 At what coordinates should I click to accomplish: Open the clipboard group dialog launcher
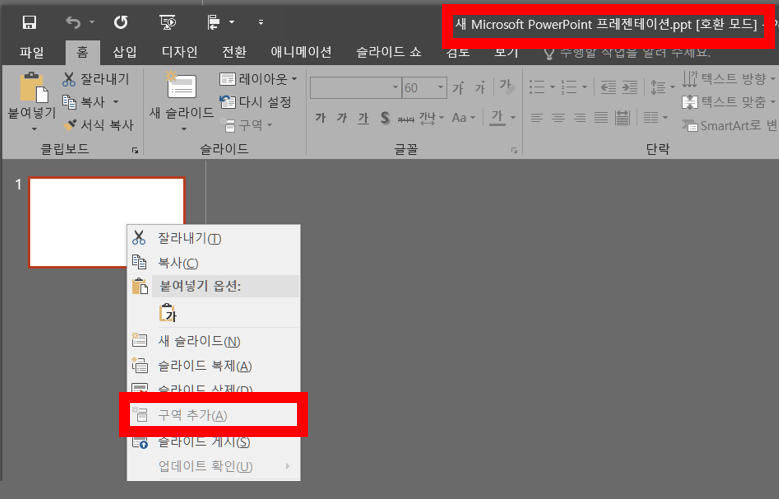click(135, 150)
